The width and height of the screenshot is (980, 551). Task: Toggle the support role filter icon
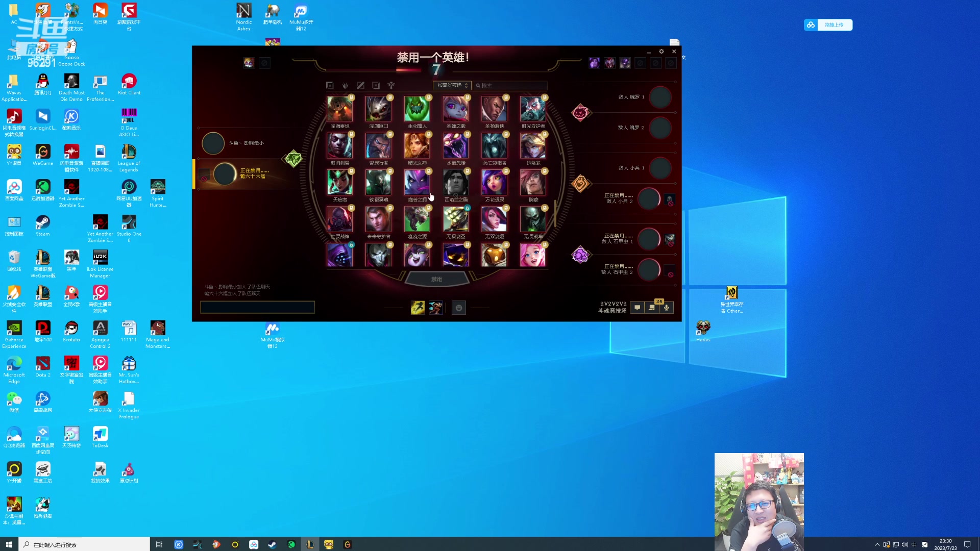391,86
